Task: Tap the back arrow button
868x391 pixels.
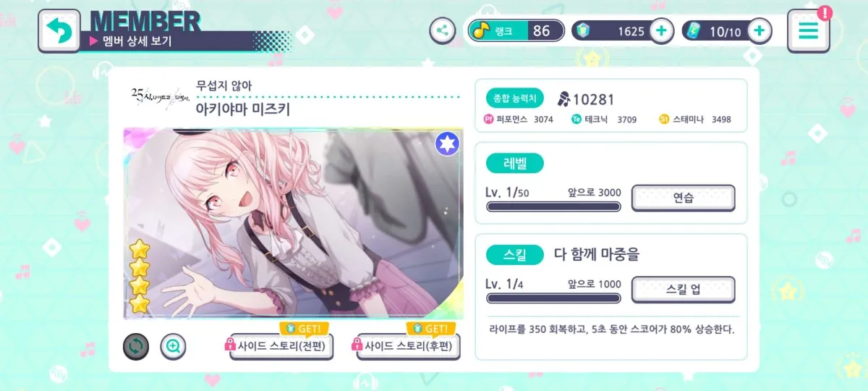Action: click(59, 30)
